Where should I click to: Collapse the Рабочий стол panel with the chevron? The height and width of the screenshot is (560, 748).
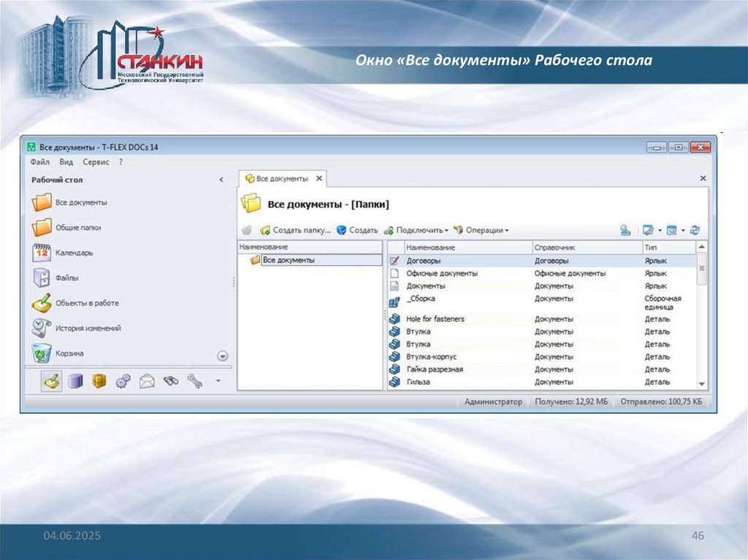(x=221, y=180)
